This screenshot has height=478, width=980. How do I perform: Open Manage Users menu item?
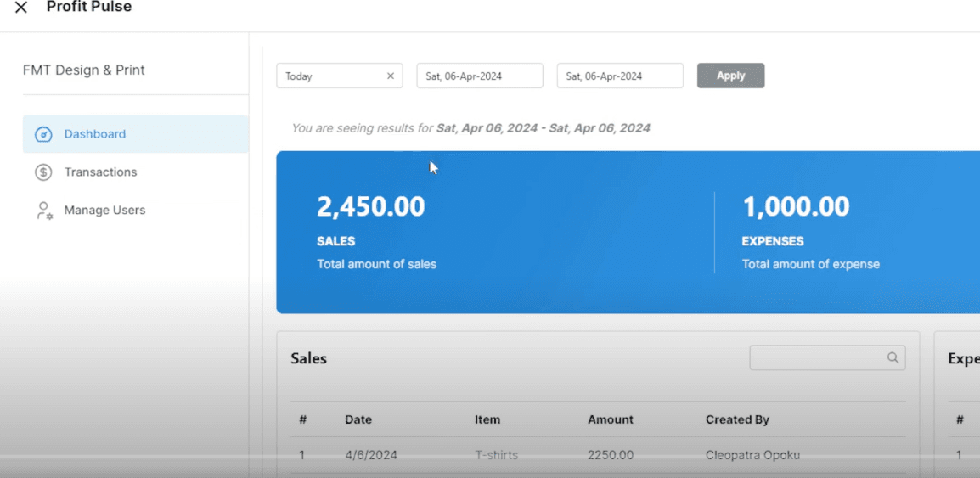click(104, 211)
